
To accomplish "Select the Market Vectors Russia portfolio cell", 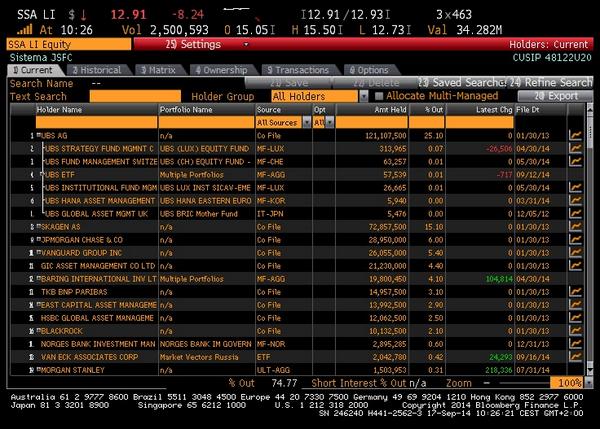I will [x=199, y=357].
